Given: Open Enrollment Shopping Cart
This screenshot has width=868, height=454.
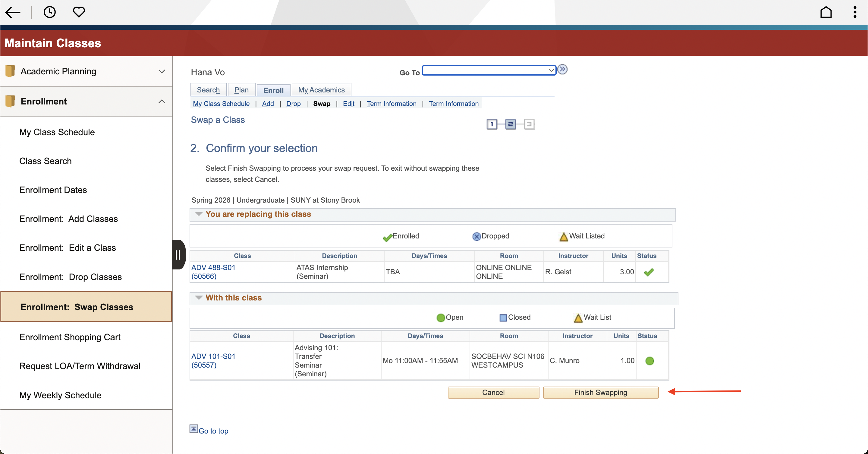Looking at the screenshot, I should [70, 337].
